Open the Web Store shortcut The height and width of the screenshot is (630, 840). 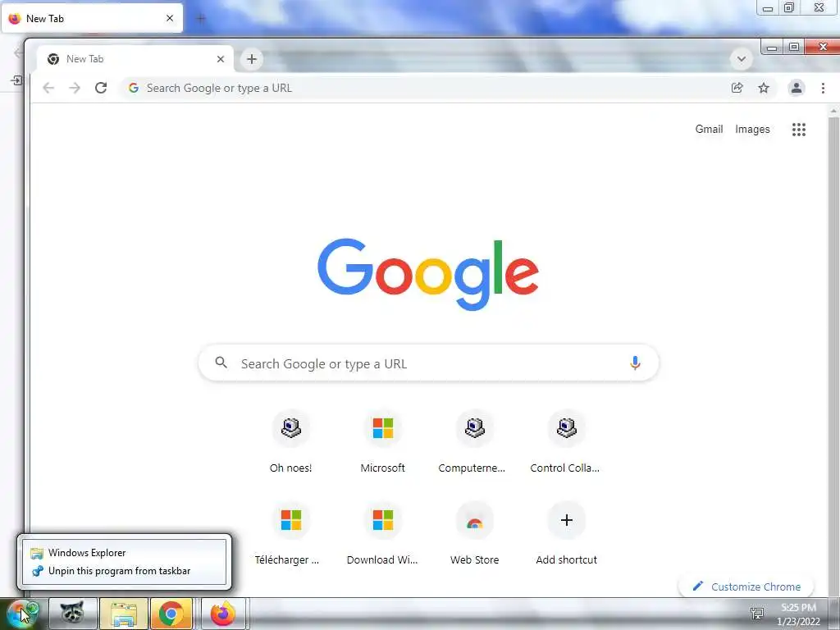point(474,533)
